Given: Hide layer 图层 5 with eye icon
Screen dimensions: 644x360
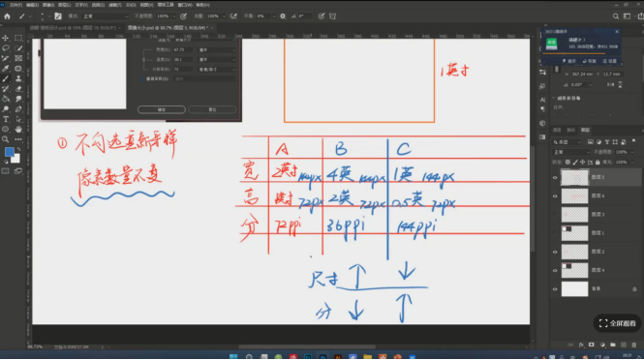Looking at the screenshot, I should tap(555, 178).
